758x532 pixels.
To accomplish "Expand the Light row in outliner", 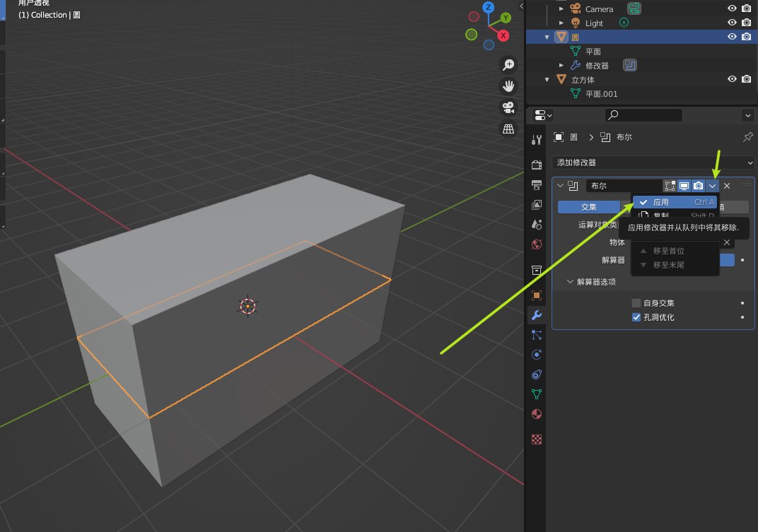I will (561, 23).
